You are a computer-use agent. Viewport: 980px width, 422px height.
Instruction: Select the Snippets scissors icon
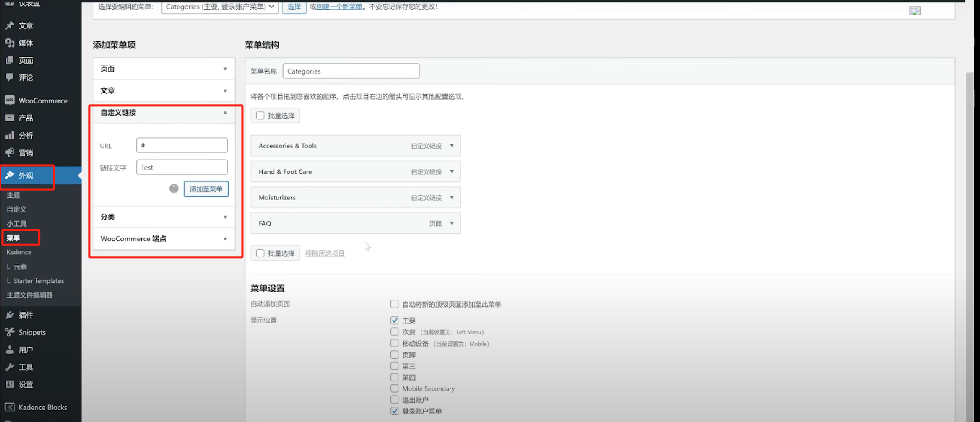click(x=9, y=332)
